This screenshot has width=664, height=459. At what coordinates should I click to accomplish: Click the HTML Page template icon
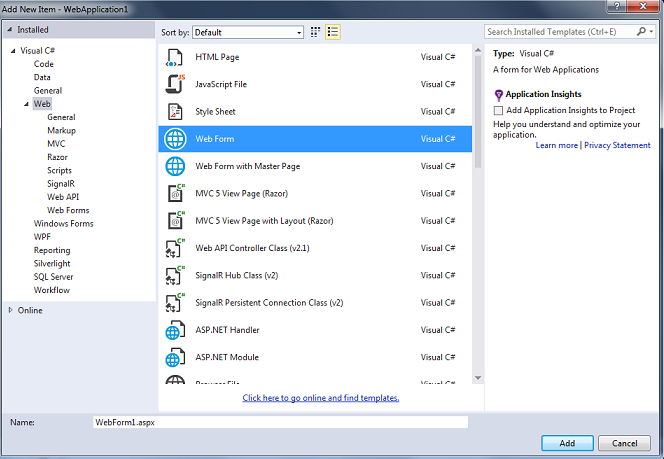pyautogui.click(x=174, y=57)
